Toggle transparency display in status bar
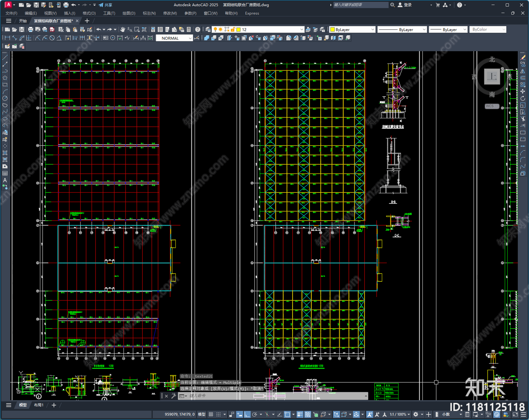The height and width of the screenshot is (420, 529). tap(307, 414)
